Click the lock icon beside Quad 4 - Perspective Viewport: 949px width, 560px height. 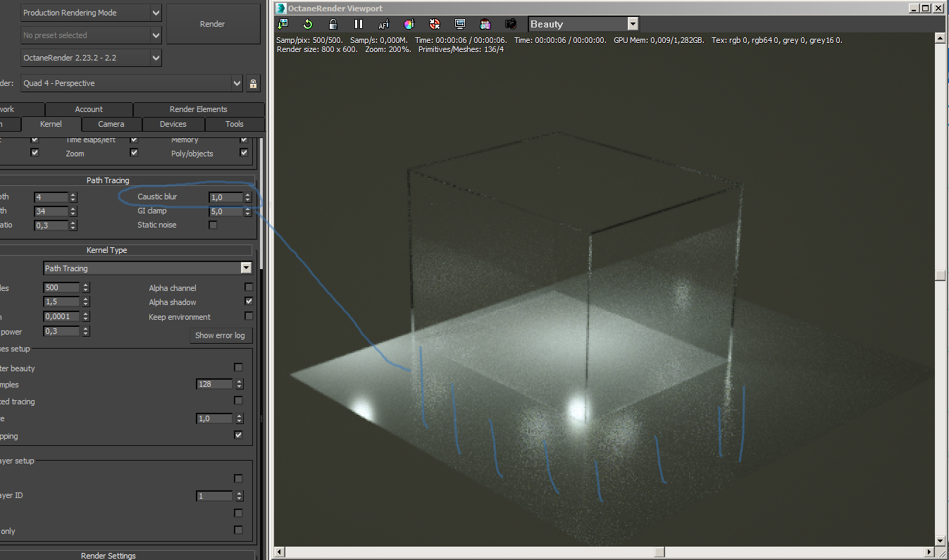click(254, 83)
